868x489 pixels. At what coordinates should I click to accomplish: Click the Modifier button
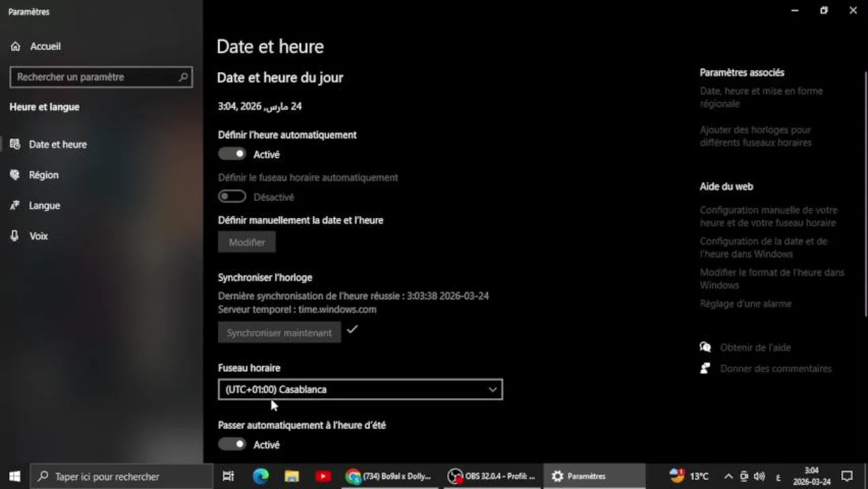247,242
